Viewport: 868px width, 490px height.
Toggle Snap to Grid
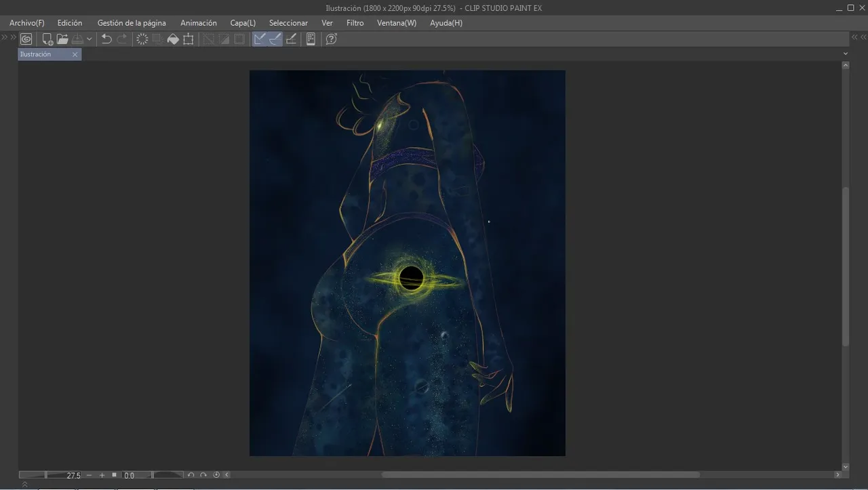click(x=291, y=39)
